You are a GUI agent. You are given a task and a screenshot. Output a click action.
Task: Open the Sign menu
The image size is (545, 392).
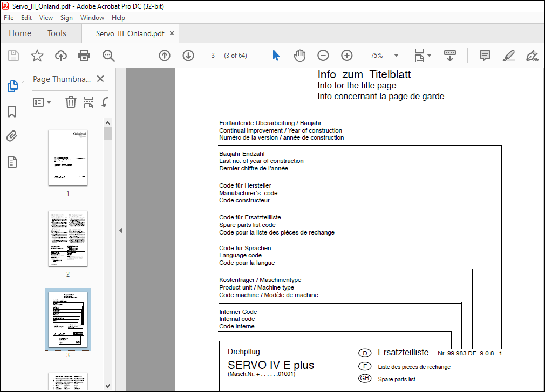point(66,18)
